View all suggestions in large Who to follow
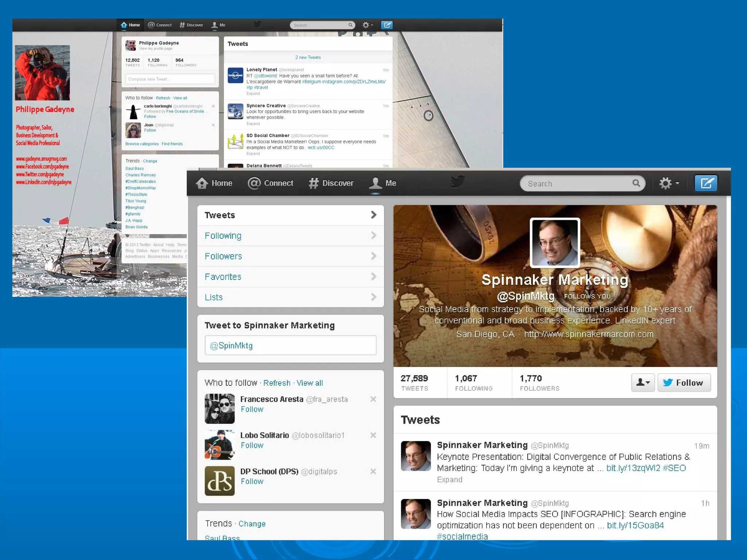Viewport: 747px width, 560px height. 310,383
